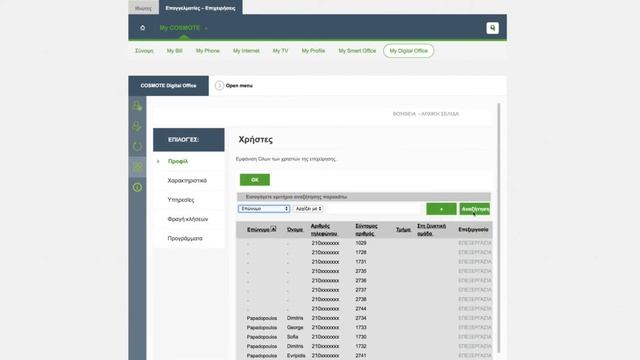Click the sort arrow icon next to Επώνυμο

273,229
